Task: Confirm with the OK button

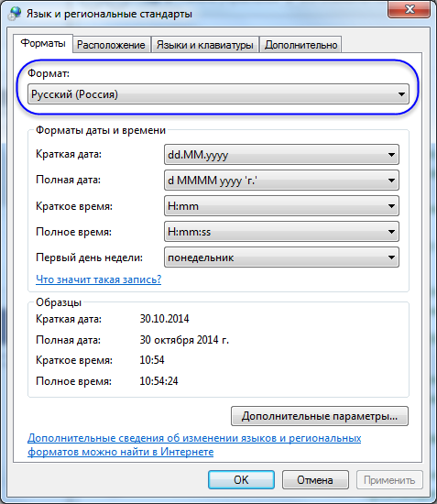Action: click(241, 480)
